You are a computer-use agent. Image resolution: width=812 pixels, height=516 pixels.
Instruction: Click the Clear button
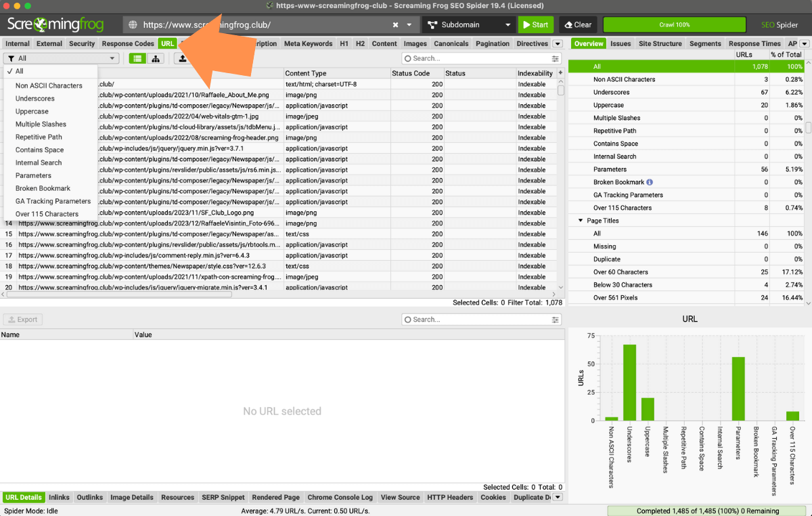point(577,25)
